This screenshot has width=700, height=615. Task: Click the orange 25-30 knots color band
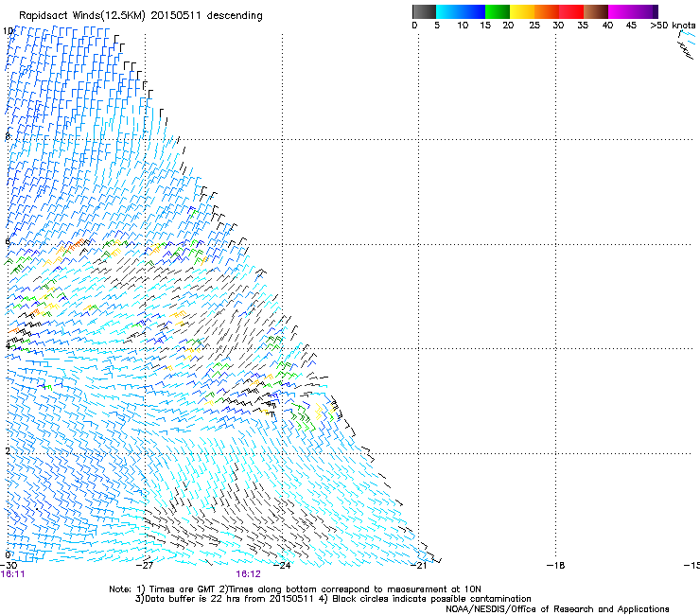(x=547, y=11)
